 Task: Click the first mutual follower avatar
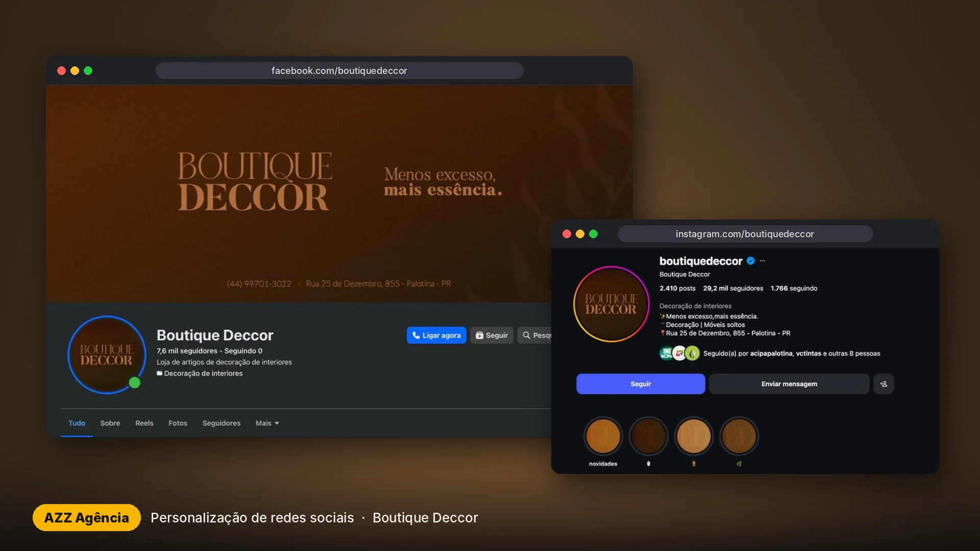click(666, 353)
